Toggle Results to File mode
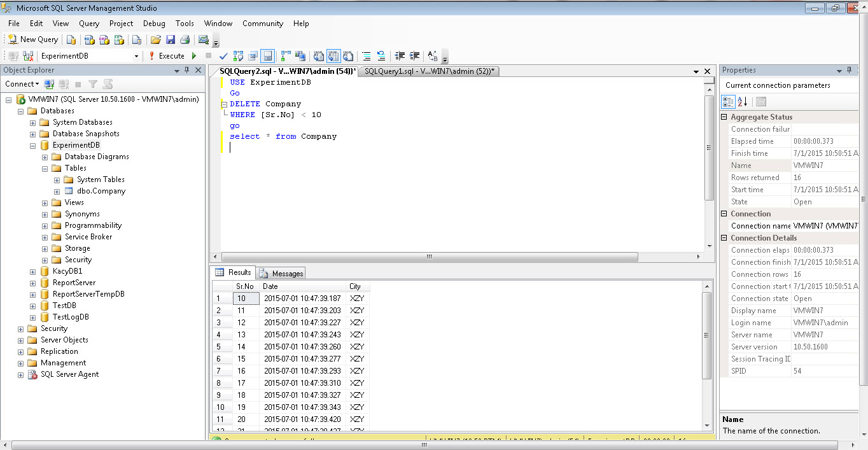 [x=348, y=56]
